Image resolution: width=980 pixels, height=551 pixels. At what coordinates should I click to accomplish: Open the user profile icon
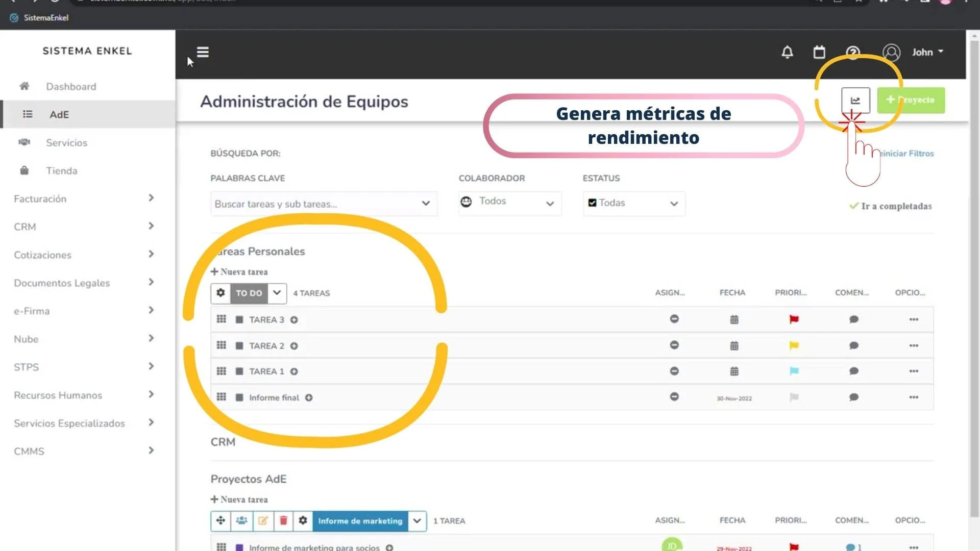891,52
